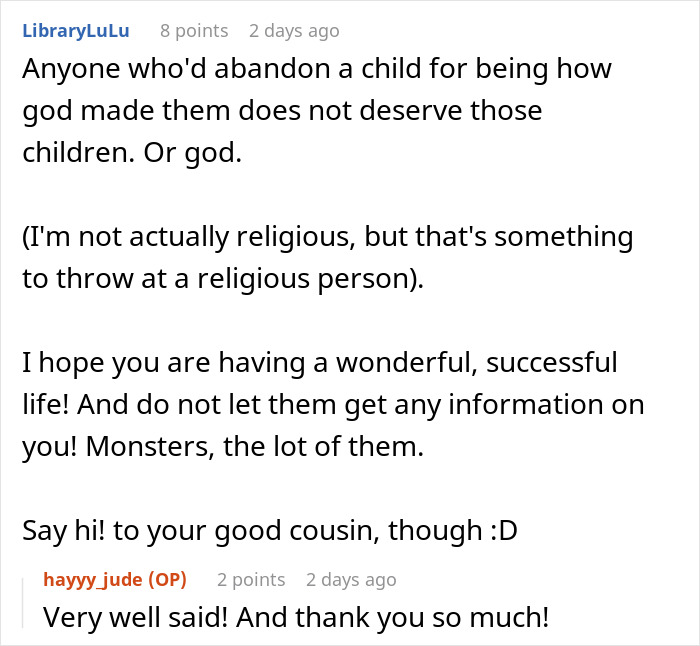Open the timestamp on hayyy_jude's reply
This screenshot has width=700, height=646.
tap(351, 580)
